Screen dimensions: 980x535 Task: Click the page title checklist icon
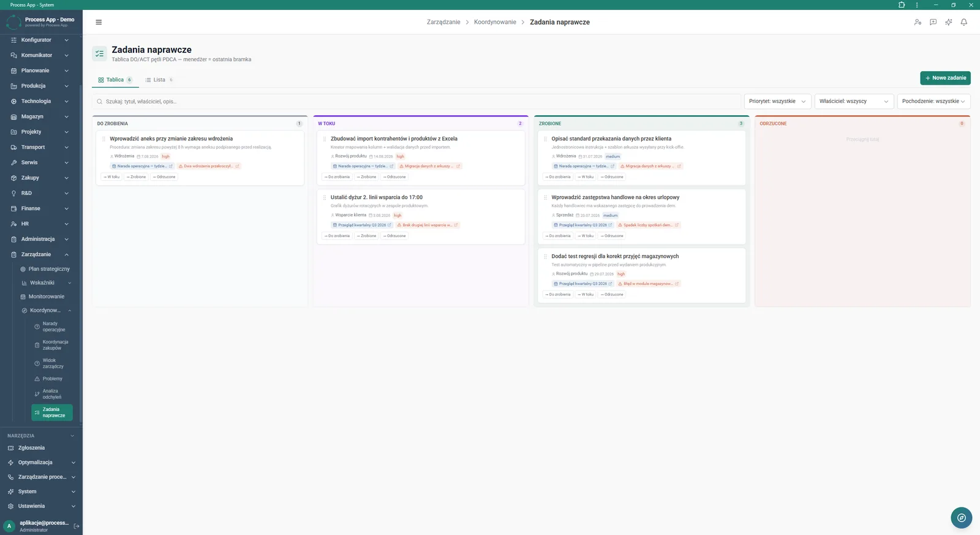[100, 54]
